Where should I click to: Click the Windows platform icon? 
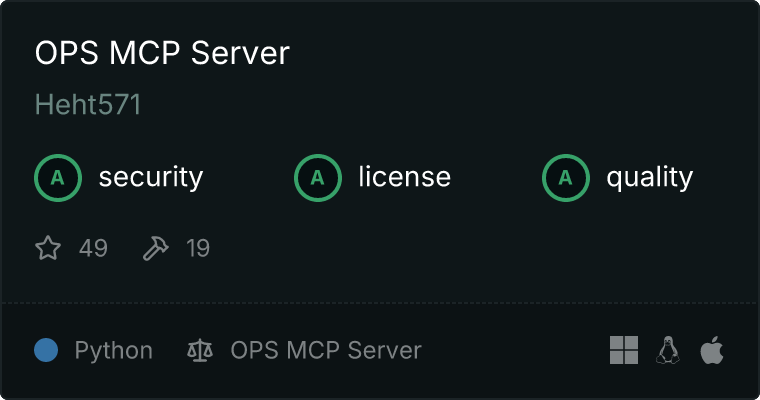[624, 350]
